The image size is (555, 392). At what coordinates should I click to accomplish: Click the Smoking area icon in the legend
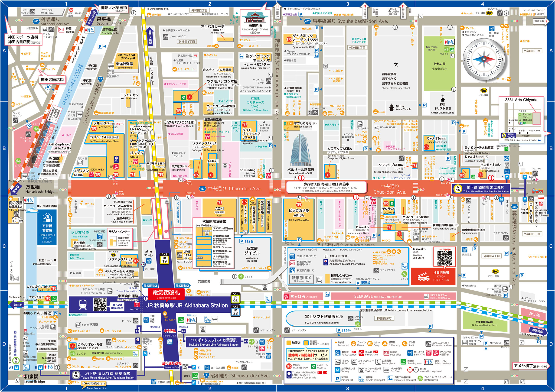pos(403,362)
